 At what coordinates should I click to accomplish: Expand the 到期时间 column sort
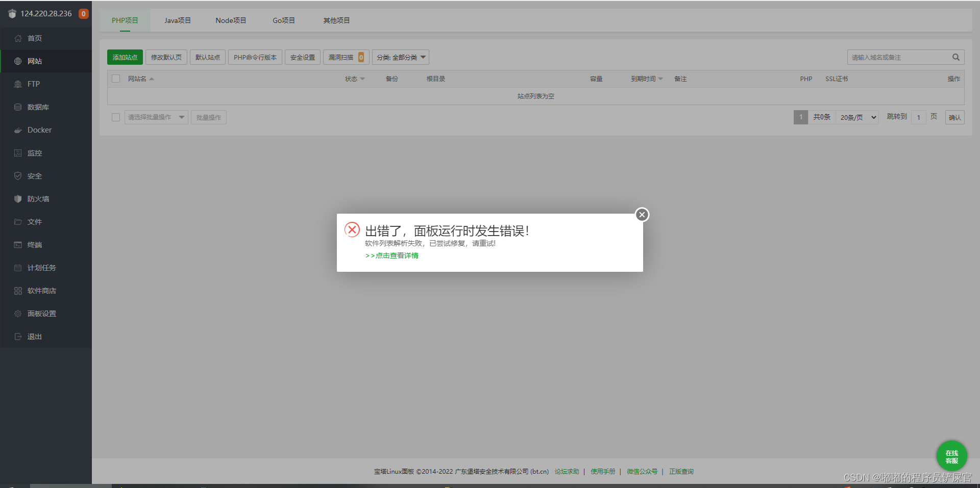point(660,79)
